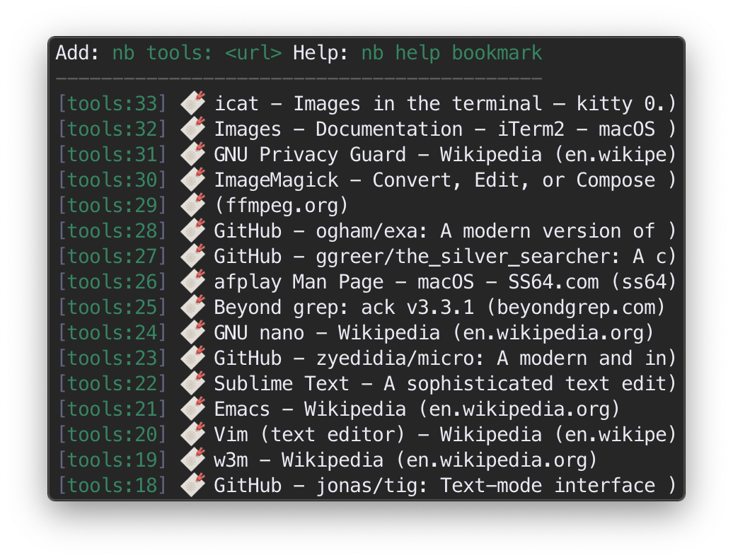Click the bookmark icon next to w3m
The height and width of the screenshot is (560, 733).
(192, 460)
